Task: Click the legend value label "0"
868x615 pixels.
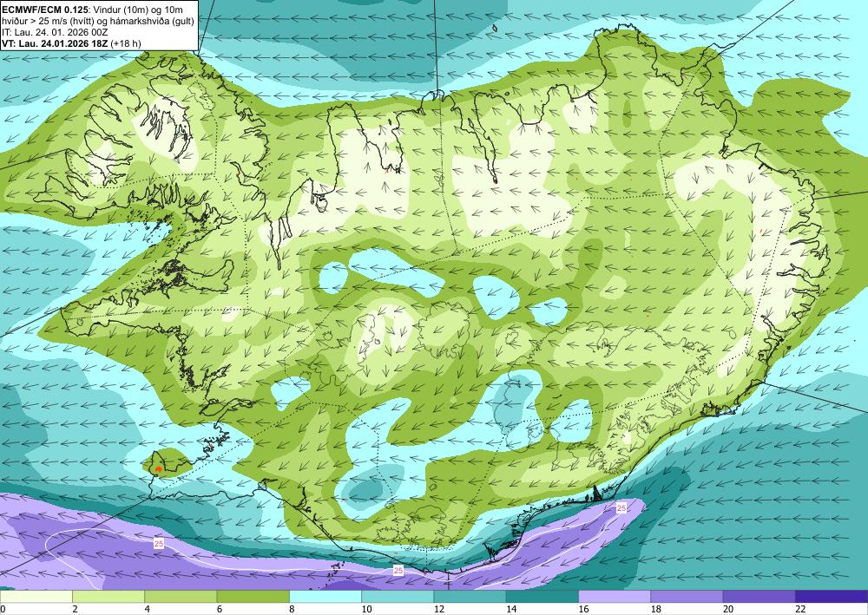Action: 3,610
